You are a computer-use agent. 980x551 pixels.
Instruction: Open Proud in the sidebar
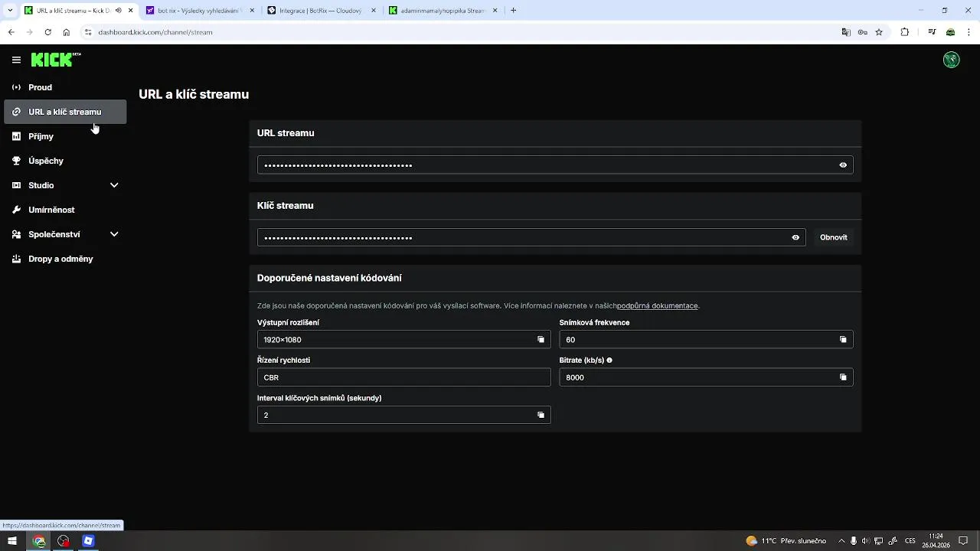65,87
